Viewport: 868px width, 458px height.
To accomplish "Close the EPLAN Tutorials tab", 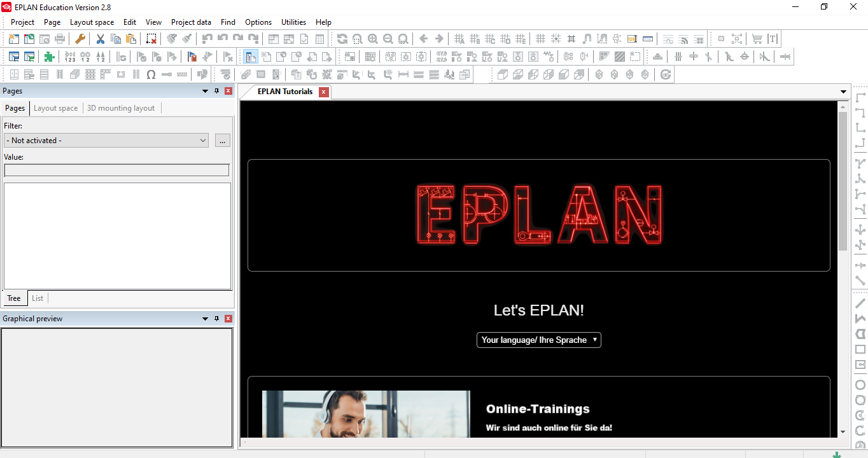I will point(324,92).
